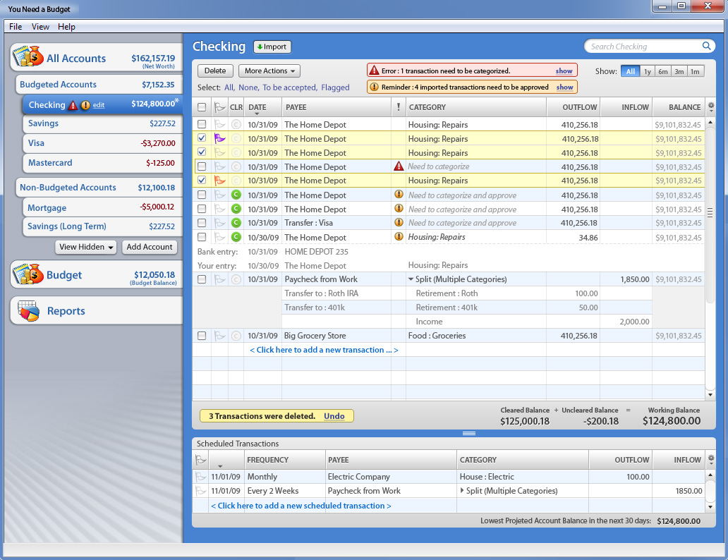This screenshot has height=560, width=728.
Task: Click the orange exclamation icon beside Checking account
Action: click(x=85, y=105)
